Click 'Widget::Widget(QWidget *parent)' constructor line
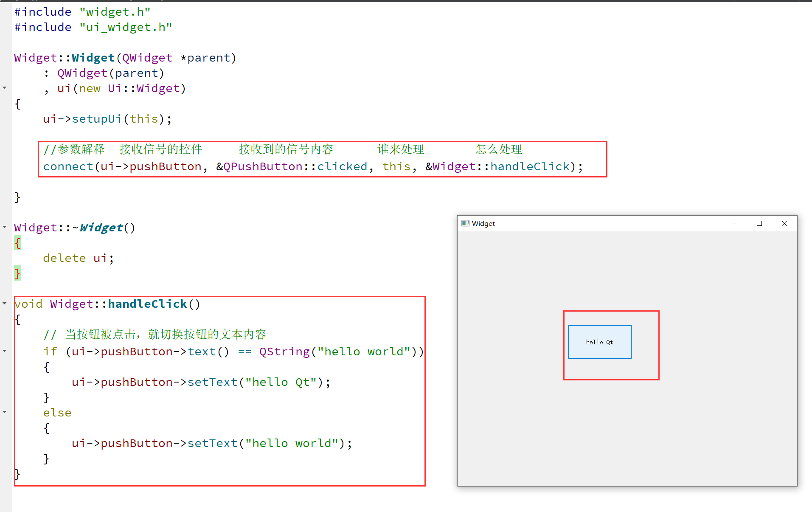 coord(125,58)
